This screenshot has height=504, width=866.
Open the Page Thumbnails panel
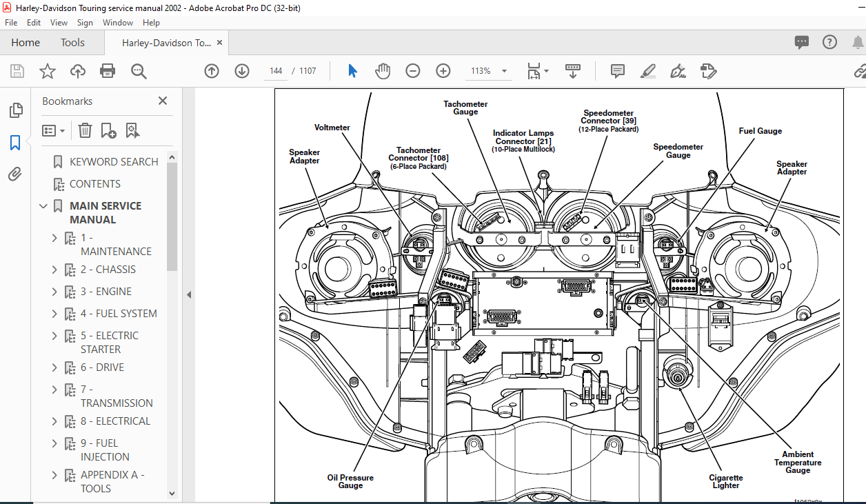(x=15, y=110)
